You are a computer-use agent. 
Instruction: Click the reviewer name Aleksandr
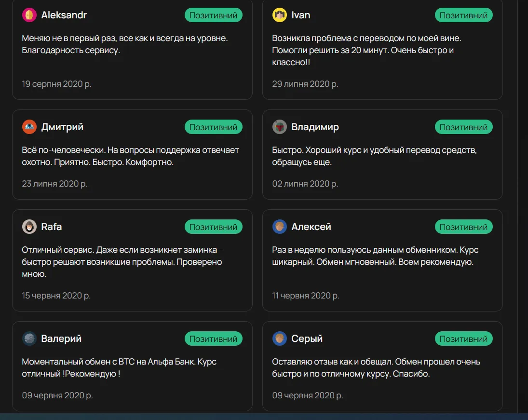point(64,15)
